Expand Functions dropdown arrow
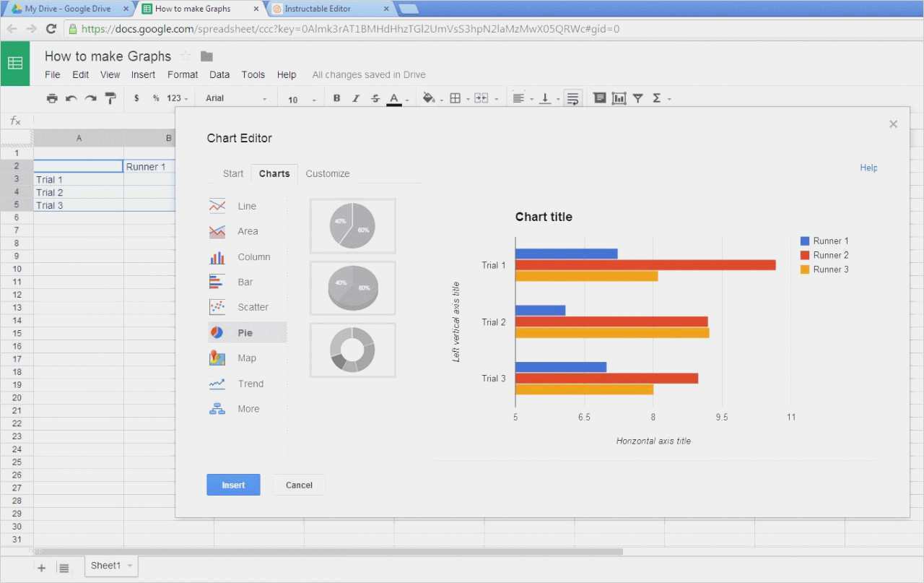This screenshot has width=924, height=583. (669, 99)
